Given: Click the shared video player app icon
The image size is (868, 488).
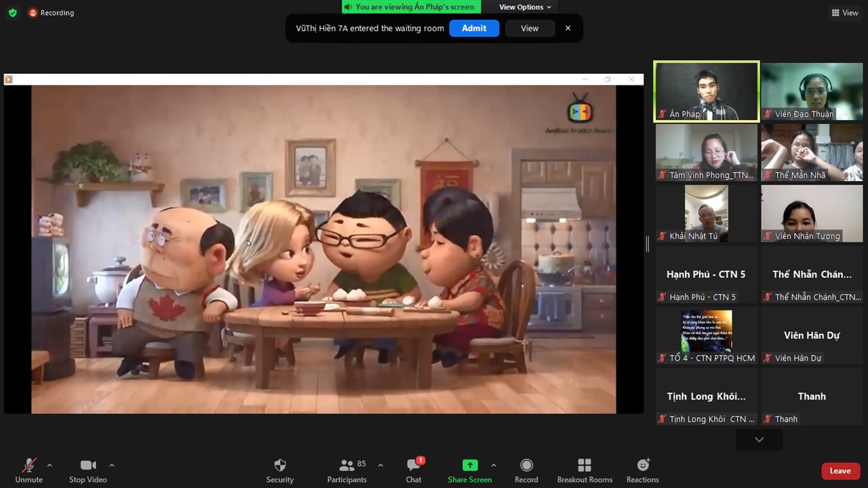Looking at the screenshot, I should click(9, 79).
